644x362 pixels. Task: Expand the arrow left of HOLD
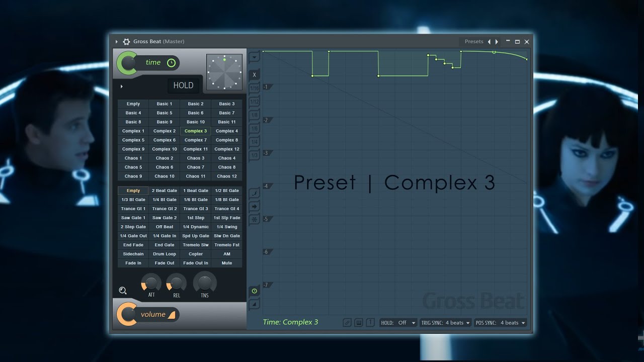coord(121,86)
